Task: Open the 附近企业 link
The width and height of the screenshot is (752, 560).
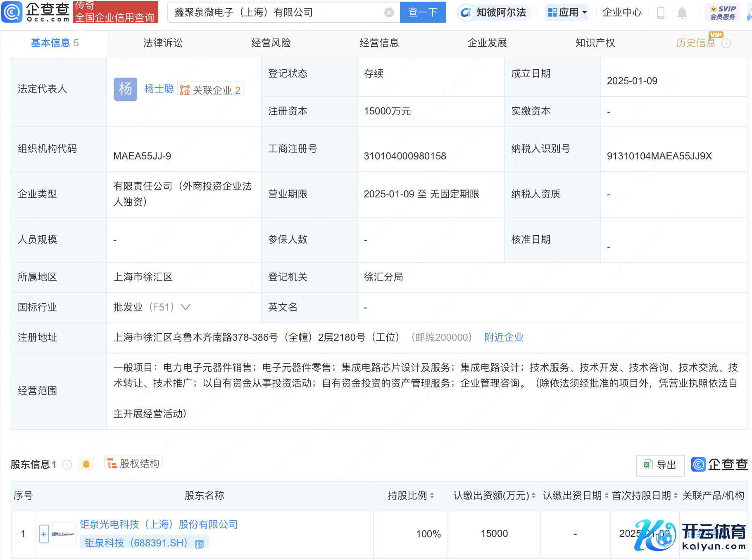Action: (x=504, y=337)
